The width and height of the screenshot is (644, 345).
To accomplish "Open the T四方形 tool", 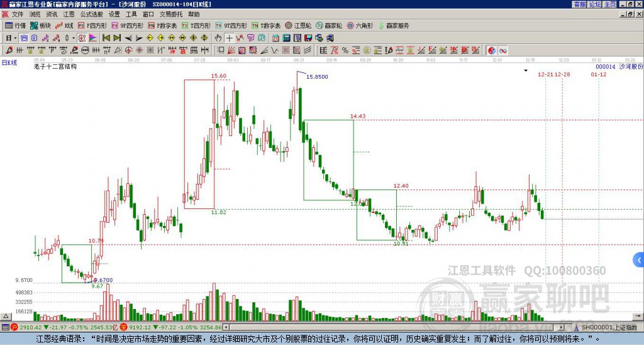I will click(x=196, y=25).
